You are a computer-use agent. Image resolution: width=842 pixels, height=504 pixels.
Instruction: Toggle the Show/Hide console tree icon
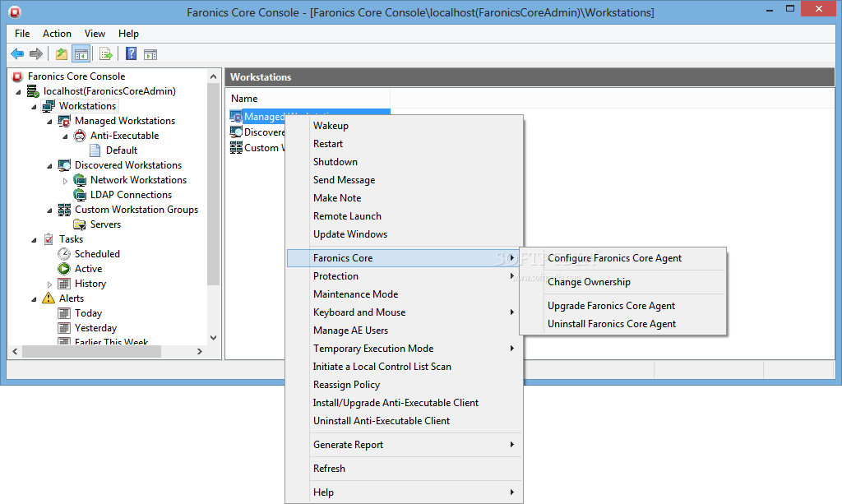coord(81,54)
